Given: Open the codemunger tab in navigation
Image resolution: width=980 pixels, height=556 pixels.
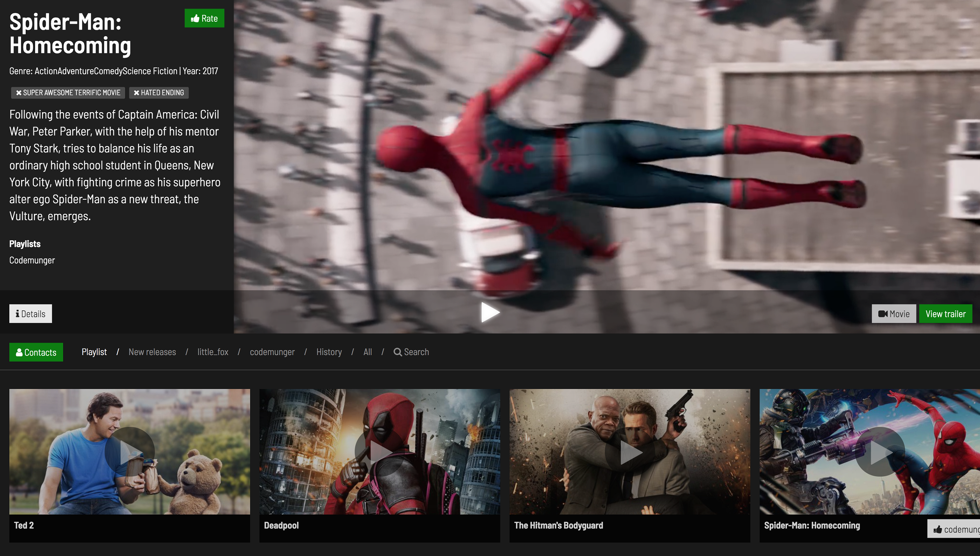Looking at the screenshot, I should coord(272,352).
